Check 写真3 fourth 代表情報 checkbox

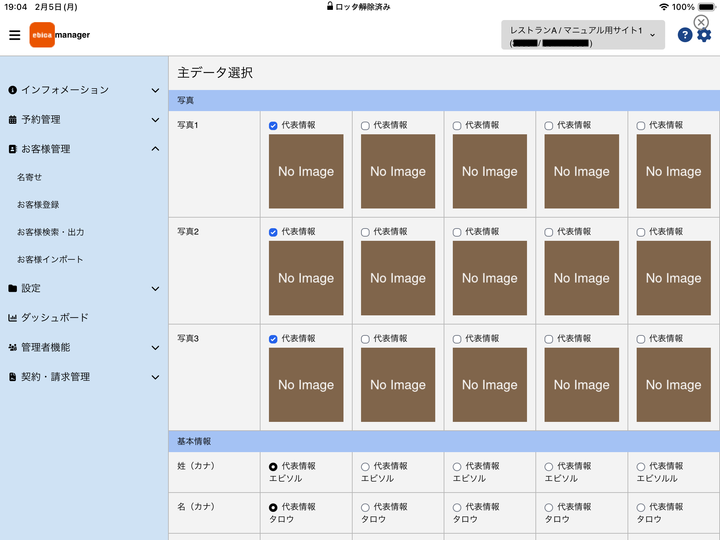(x=549, y=339)
